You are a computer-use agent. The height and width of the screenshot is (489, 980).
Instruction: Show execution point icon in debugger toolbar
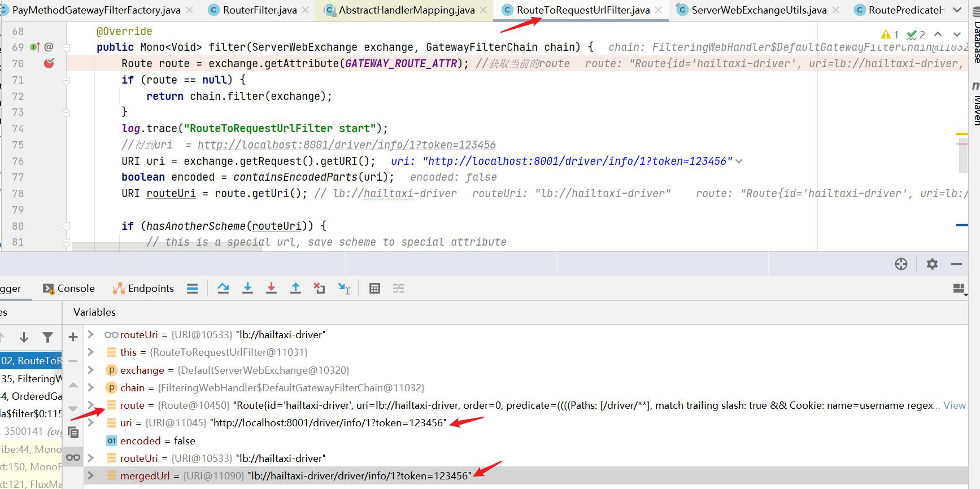[193, 289]
